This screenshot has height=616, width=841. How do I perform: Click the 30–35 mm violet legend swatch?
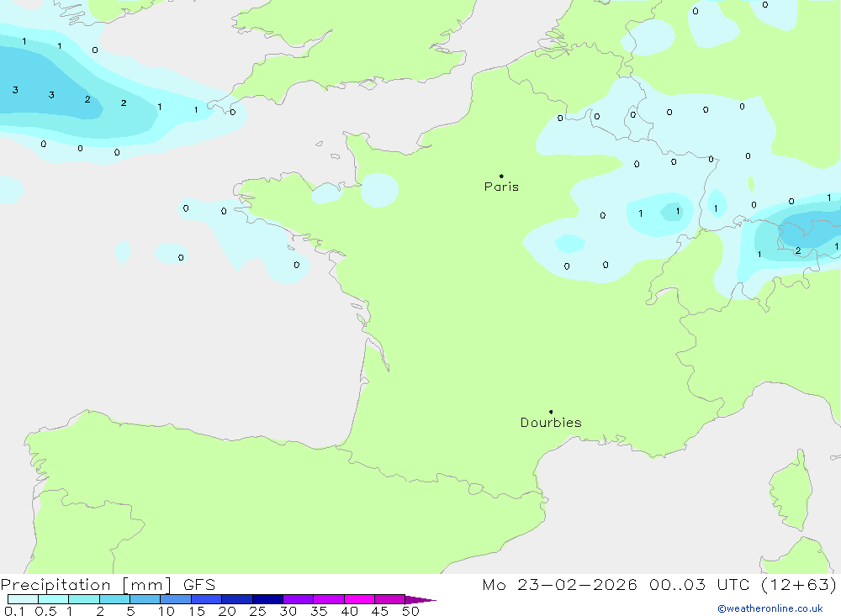click(299, 599)
